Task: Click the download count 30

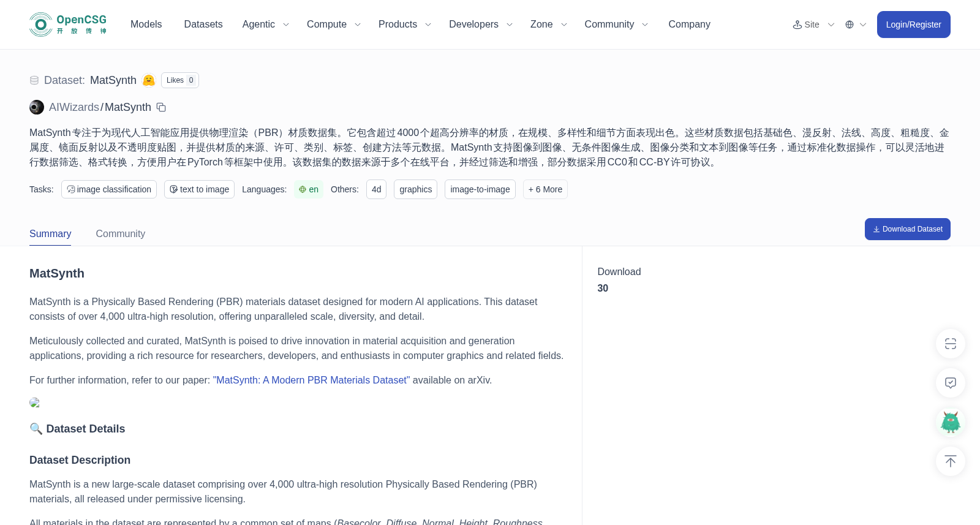Action: tap(603, 289)
